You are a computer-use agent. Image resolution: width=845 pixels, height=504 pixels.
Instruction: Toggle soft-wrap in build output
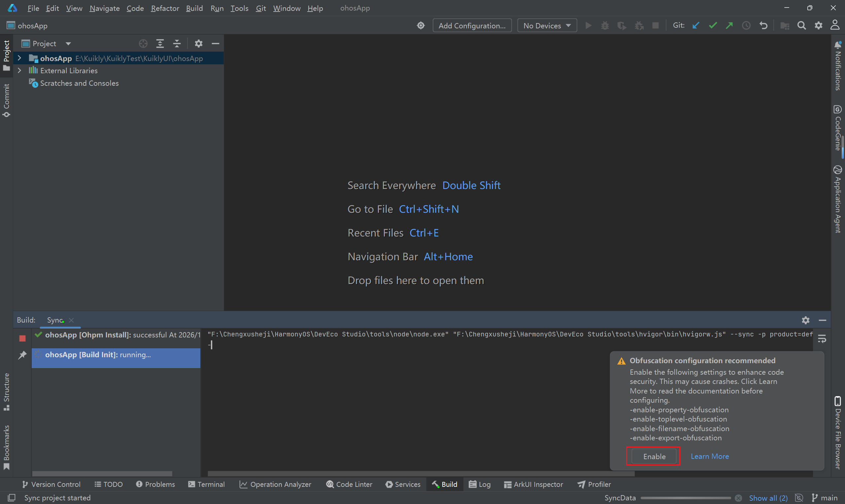pos(822,339)
